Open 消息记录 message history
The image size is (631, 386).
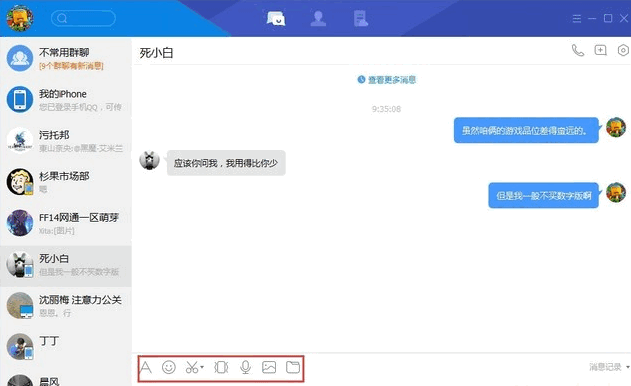605,367
